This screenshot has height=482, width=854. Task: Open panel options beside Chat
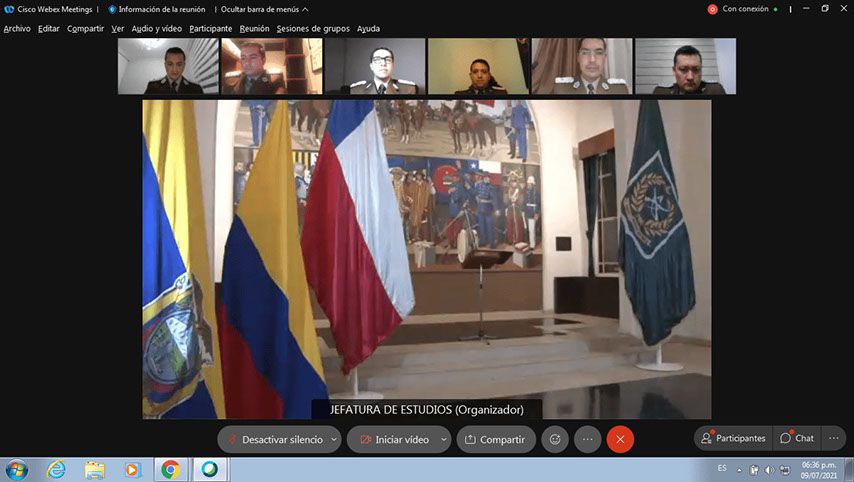click(x=833, y=438)
